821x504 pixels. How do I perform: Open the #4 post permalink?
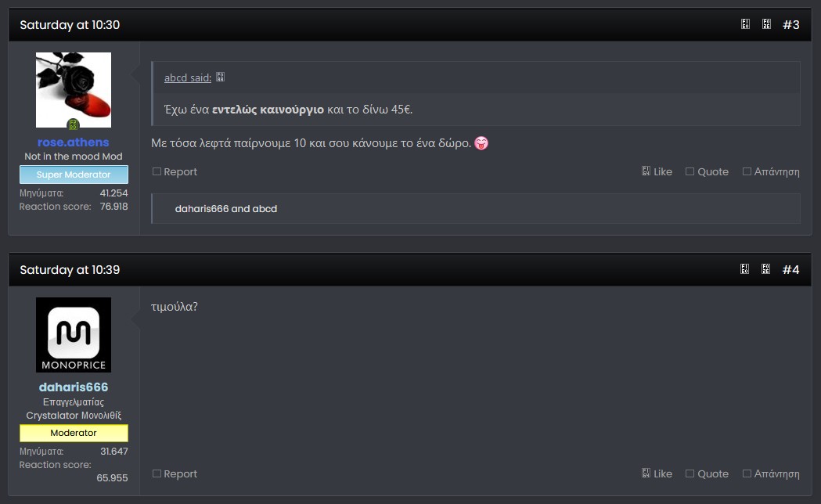point(790,270)
